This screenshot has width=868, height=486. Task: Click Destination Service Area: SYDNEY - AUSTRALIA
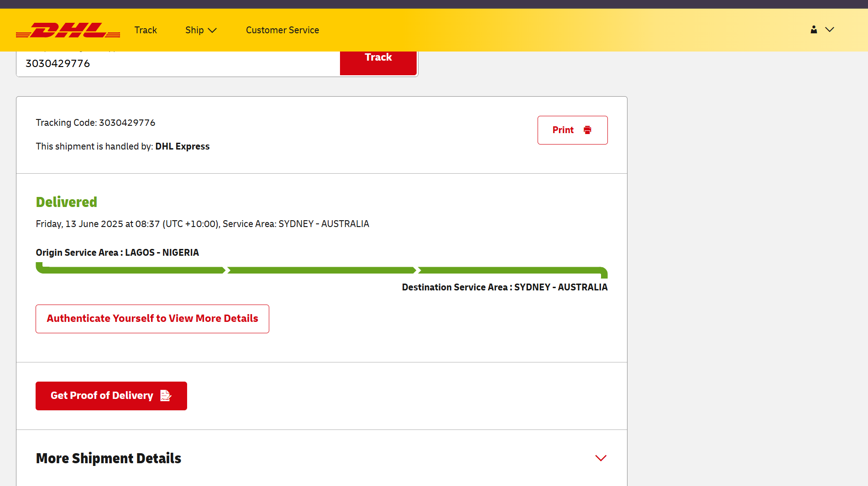[505, 287]
